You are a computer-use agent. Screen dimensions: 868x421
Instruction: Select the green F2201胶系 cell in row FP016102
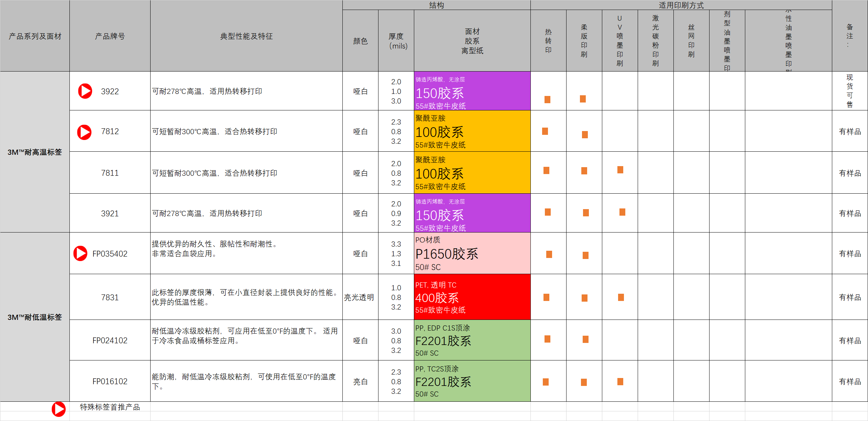[x=472, y=381]
